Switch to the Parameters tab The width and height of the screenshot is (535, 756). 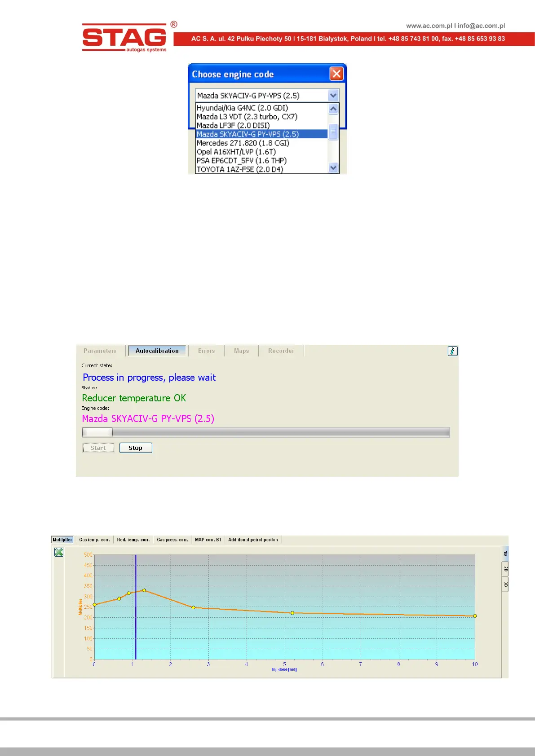(100, 351)
